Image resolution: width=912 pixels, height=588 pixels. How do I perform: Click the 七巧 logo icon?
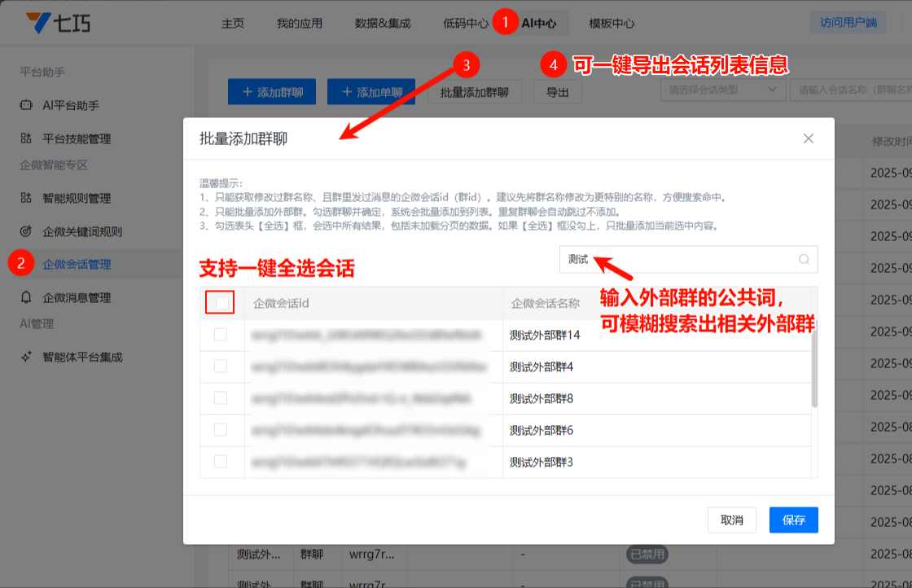[37, 23]
